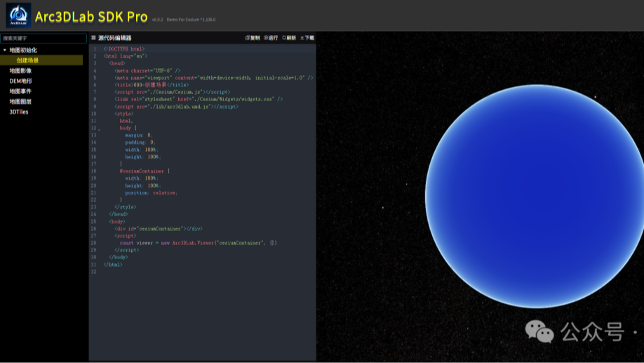Click the 000-创建场景 title text in code

coord(150,85)
